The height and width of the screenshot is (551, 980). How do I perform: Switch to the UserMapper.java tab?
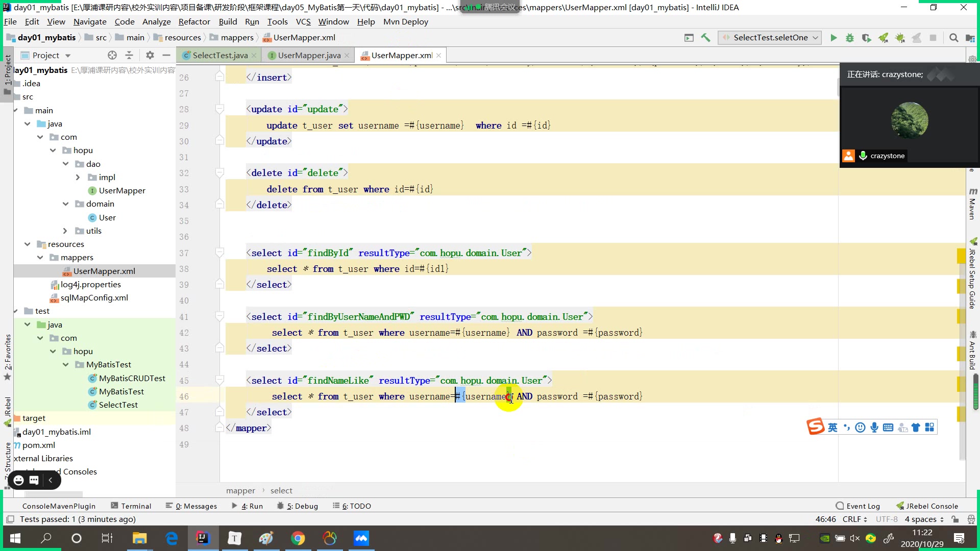(309, 55)
